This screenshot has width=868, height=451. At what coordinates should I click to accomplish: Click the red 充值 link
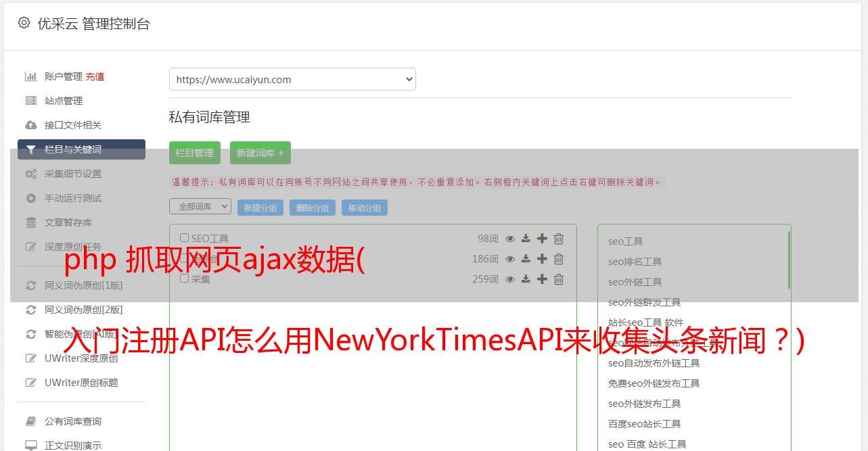[x=95, y=76]
